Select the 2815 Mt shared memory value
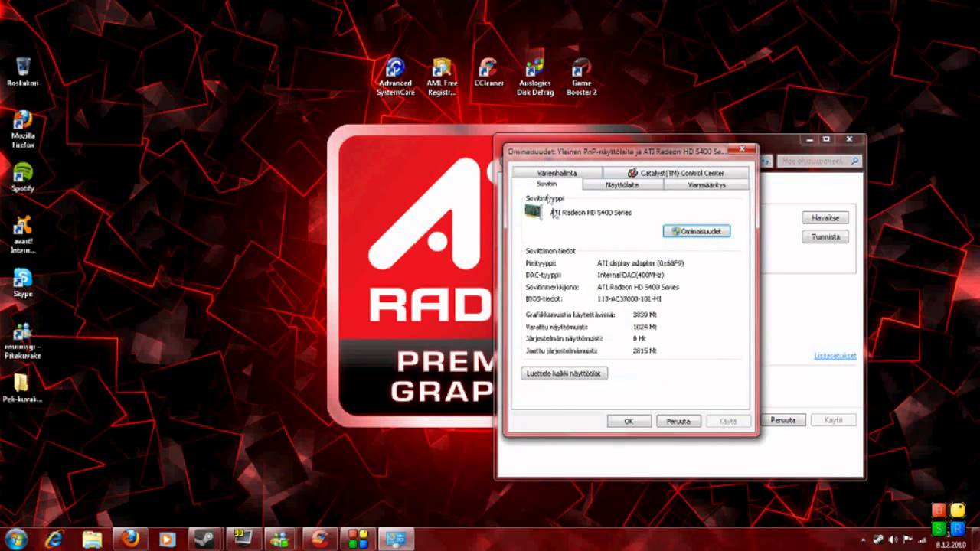The image size is (980, 551). (x=645, y=350)
